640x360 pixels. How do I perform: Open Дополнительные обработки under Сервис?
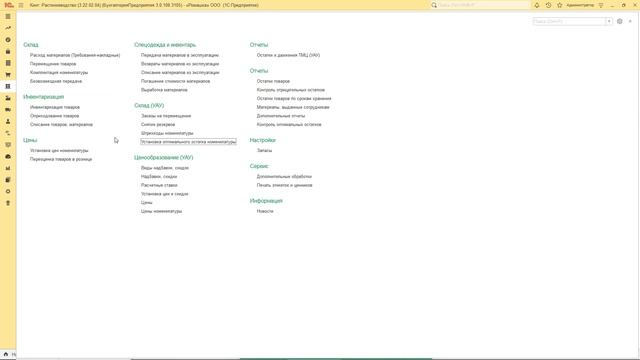click(284, 177)
